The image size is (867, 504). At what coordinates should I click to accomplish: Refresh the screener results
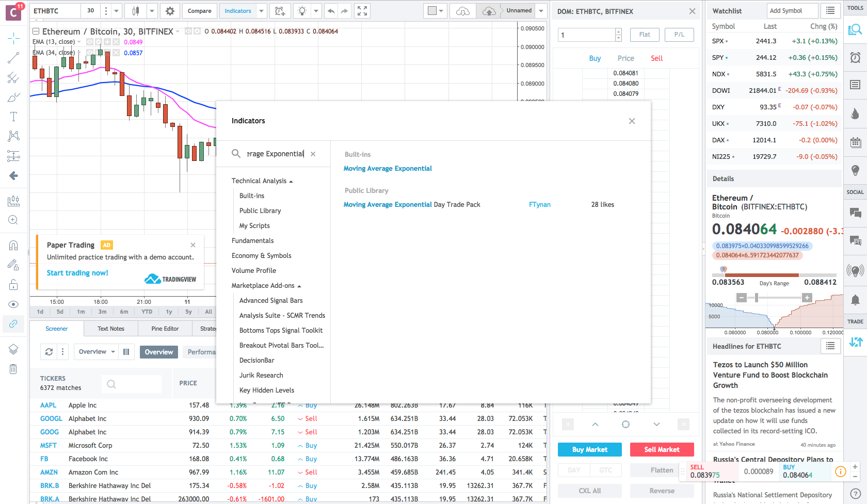(49, 352)
